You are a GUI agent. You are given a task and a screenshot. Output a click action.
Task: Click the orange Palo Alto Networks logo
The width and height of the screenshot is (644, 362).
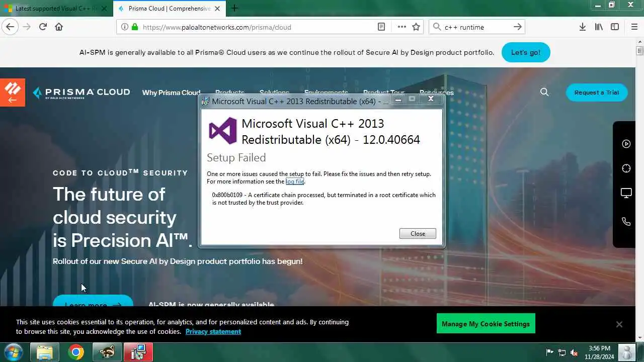pos(12,93)
